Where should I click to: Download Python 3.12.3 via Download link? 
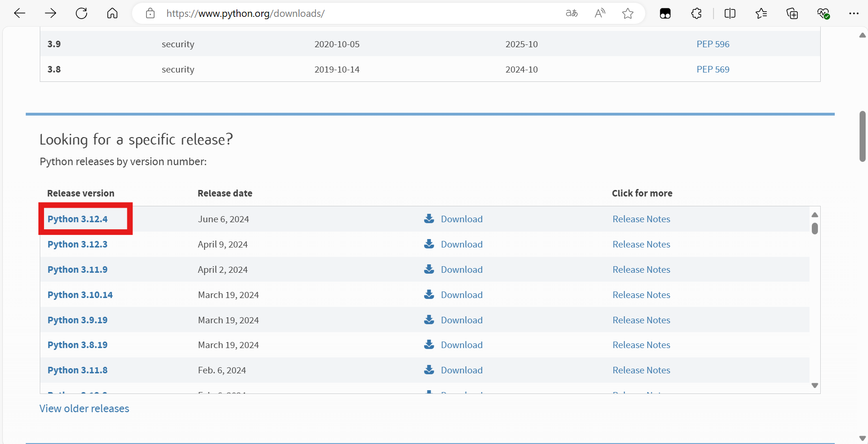(462, 244)
